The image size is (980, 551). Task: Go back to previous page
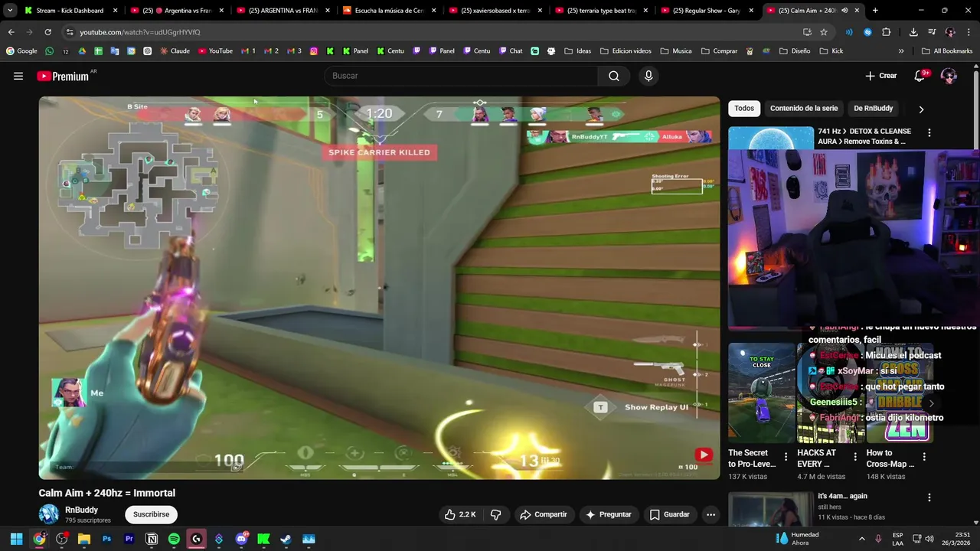pyautogui.click(x=11, y=32)
